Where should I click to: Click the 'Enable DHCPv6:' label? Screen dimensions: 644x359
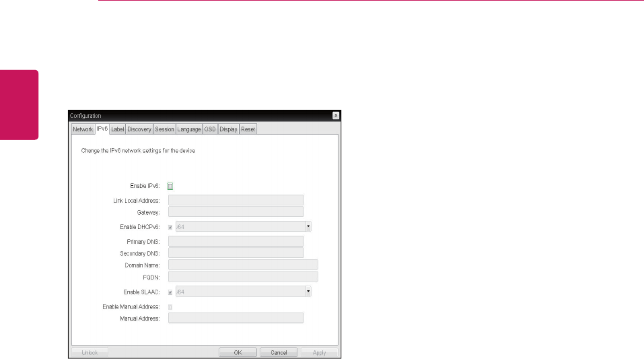pyautogui.click(x=140, y=227)
